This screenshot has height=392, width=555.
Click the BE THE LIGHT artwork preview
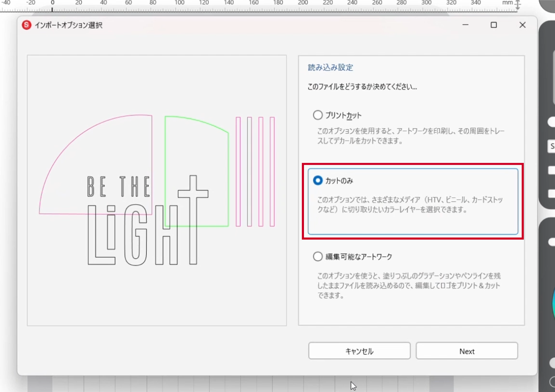click(x=157, y=190)
